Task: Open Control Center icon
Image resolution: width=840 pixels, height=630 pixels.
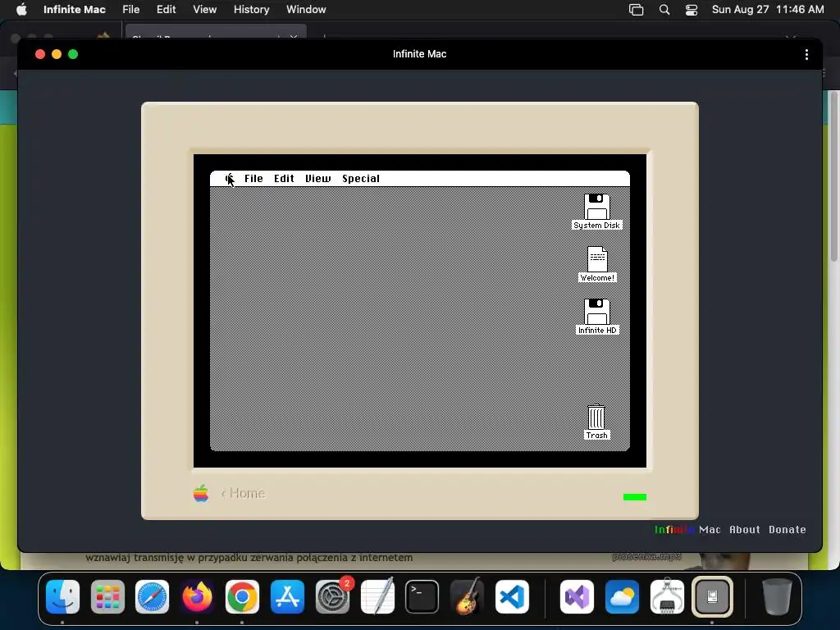Action: [692, 10]
